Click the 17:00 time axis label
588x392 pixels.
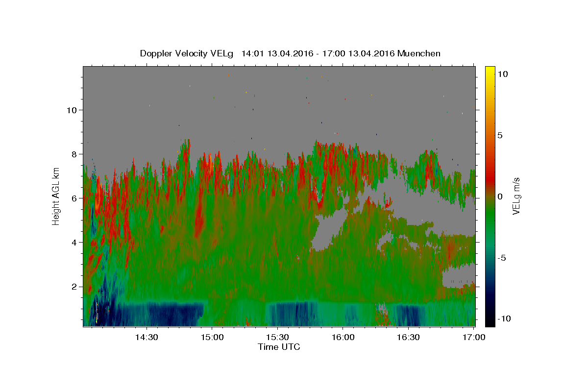pos(474,337)
